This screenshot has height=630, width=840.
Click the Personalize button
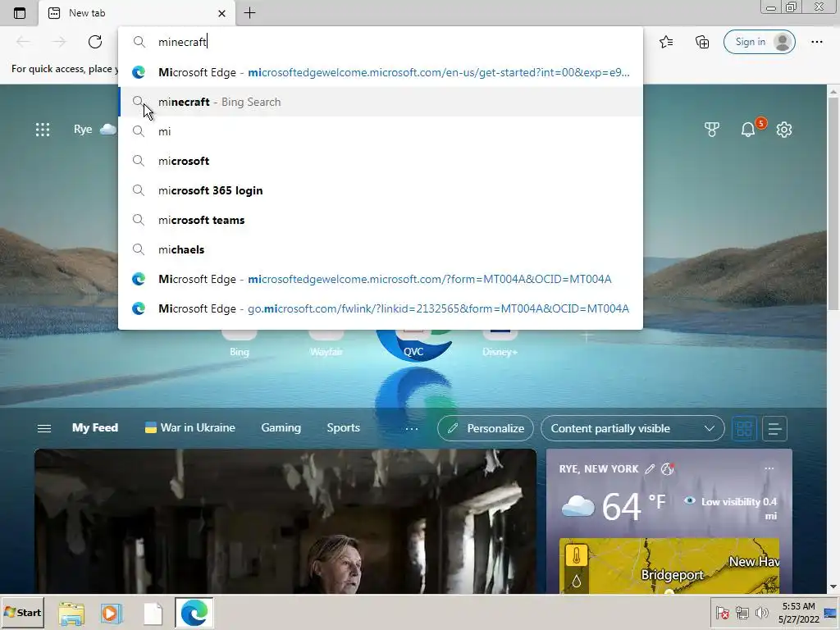[486, 428]
